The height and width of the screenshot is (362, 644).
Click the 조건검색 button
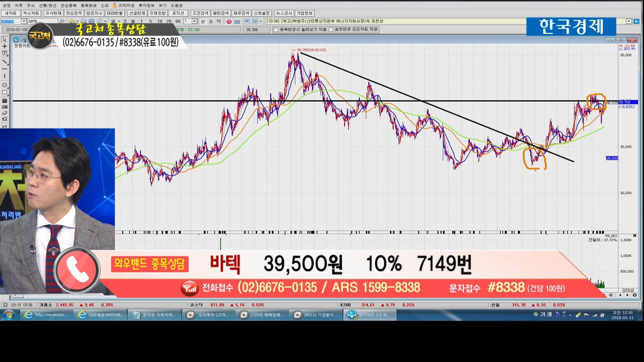pos(200,13)
